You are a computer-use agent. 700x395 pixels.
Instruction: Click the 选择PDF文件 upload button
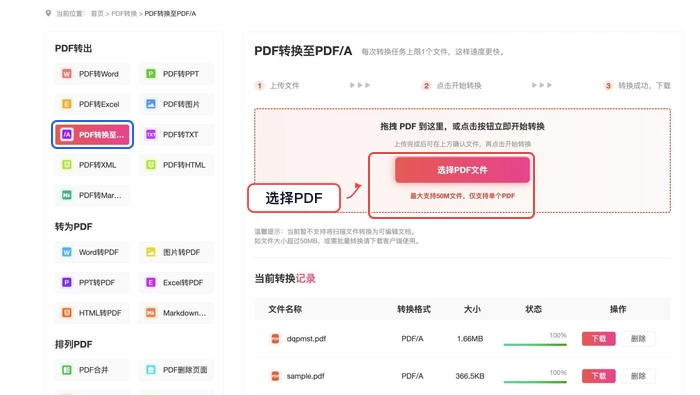pos(462,170)
